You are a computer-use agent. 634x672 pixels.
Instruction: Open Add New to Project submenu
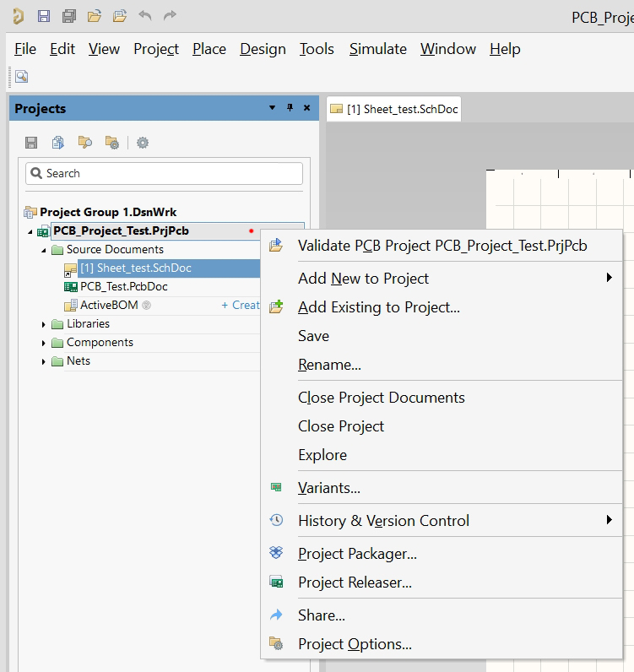point(442,279)
